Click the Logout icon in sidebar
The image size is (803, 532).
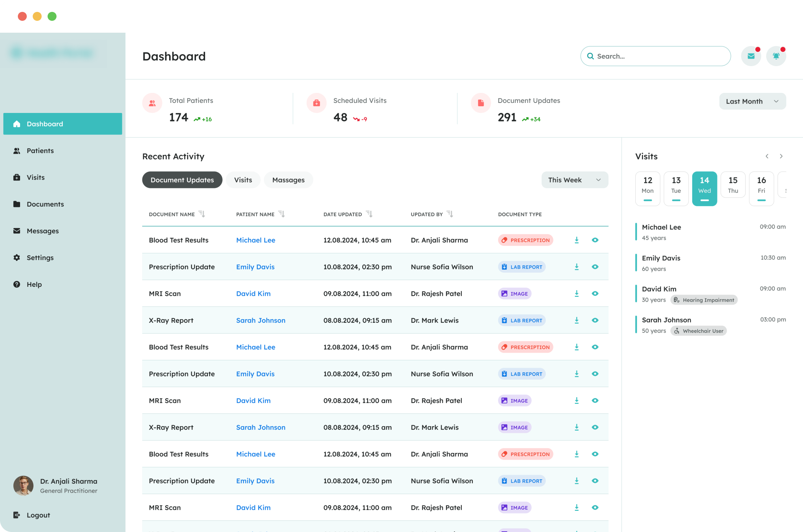coord(17,515)
